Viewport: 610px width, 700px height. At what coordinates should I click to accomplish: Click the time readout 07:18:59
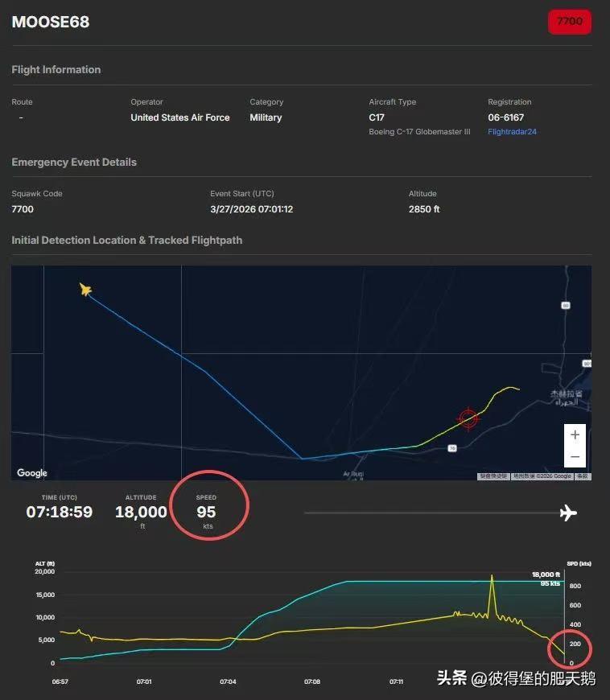click(60, 512)
